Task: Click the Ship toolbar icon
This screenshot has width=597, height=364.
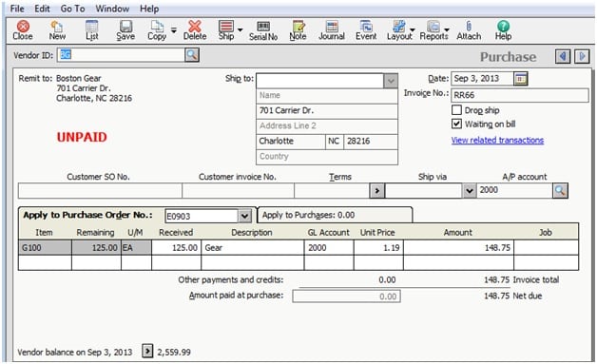Action: pos(226,30)
